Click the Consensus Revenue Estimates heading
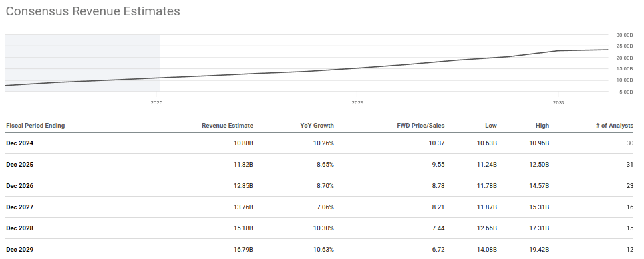The width and height of the screenshot is (644, 259). pyautogui.click(x=93, y=11)
